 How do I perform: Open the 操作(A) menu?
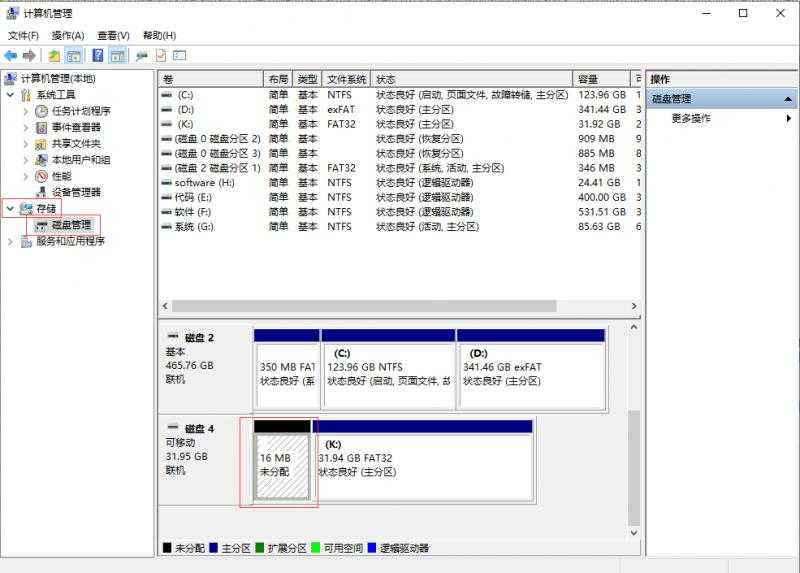pyautogui.click(x=68, y=35)
